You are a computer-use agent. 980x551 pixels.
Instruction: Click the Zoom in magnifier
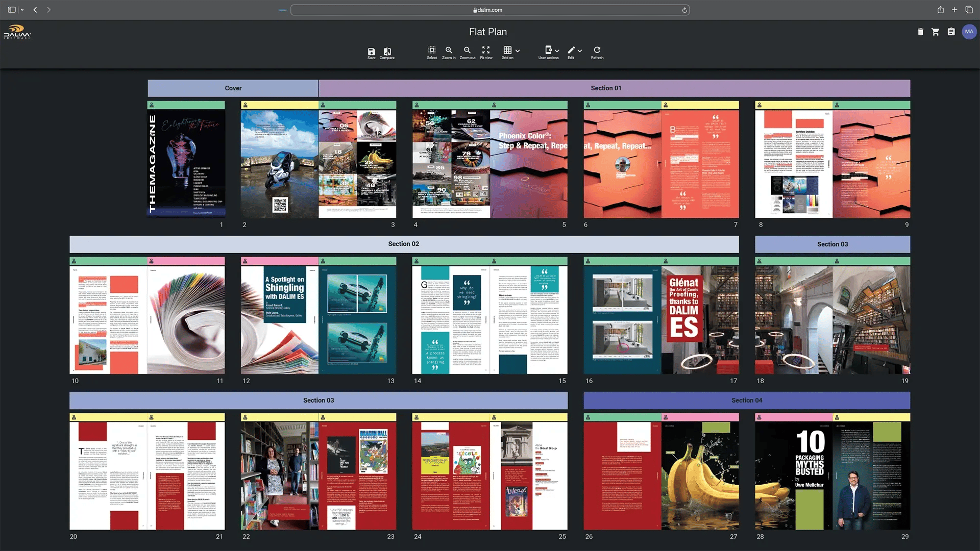pyautogui.click(x=449, y=50)
